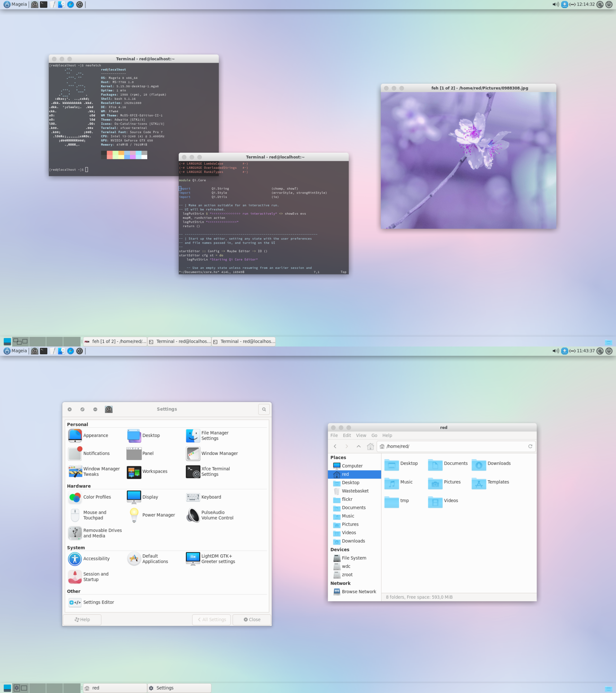Viewport: 616px width, 693px height.
Task: Open Color Profiles settings
Action: coord(90,497)
